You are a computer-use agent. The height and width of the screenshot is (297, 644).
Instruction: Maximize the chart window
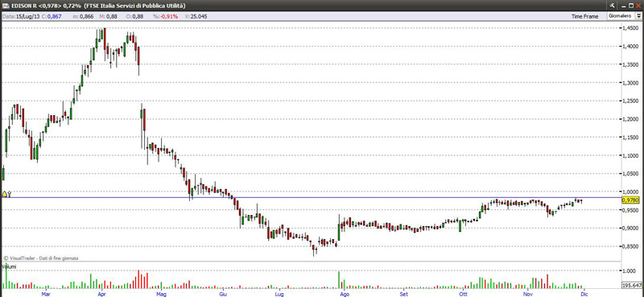630,6
